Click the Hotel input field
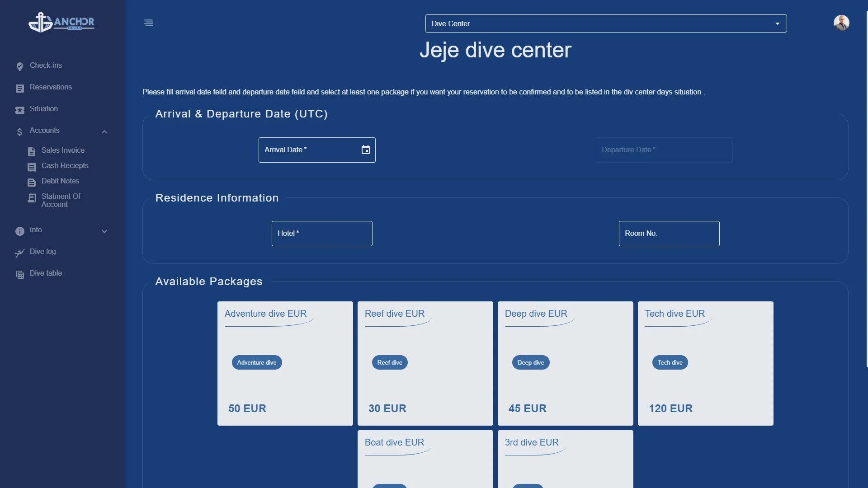The width and height of the screenshot is (868, 488). pos(322,233)
